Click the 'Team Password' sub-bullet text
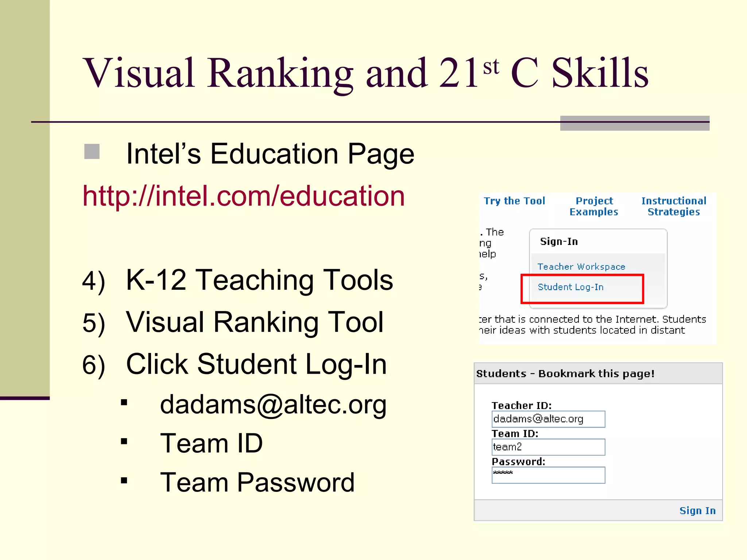 coord(257,482)
